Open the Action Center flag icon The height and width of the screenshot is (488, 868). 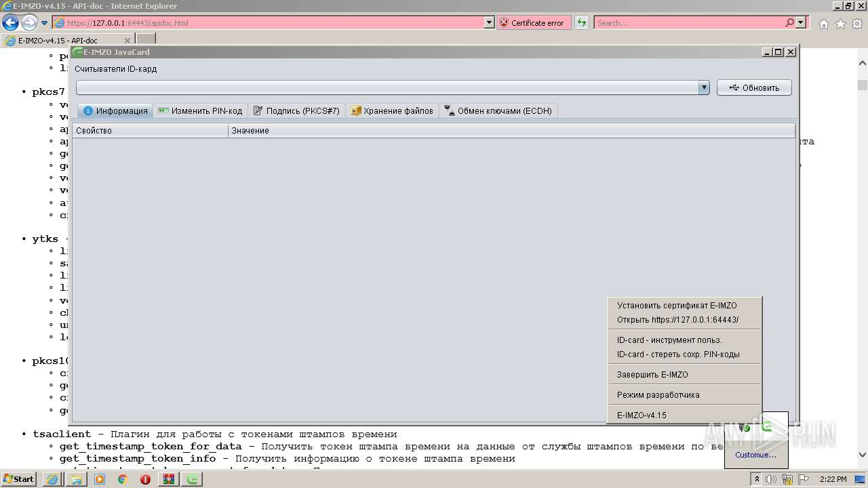803,479
